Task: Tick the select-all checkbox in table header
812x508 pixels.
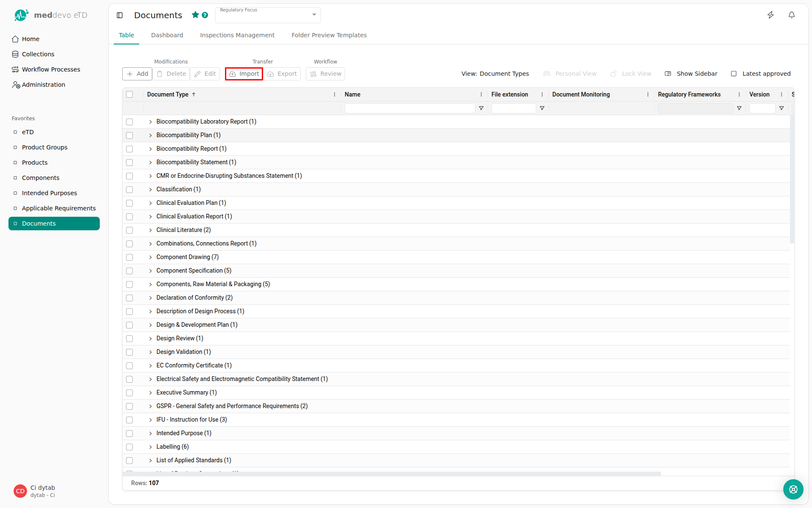Action: 129,94
